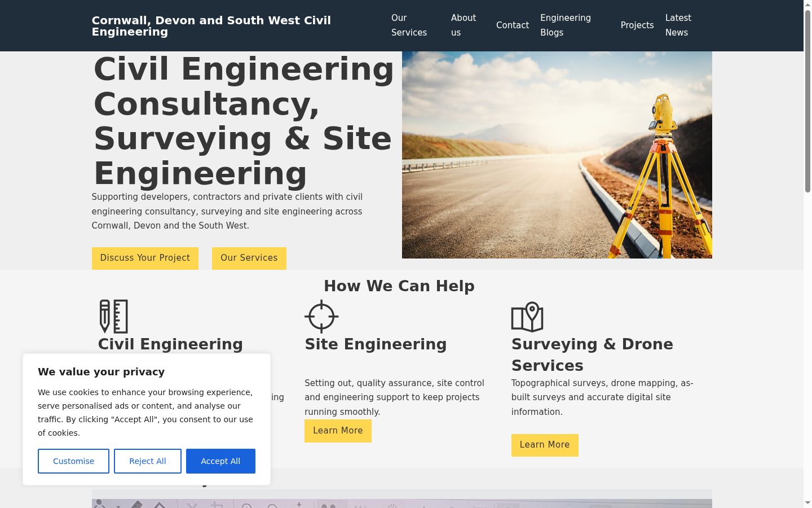Click the scrollbar down arrow
812x508 pixels.
click(x=807, y=502)
